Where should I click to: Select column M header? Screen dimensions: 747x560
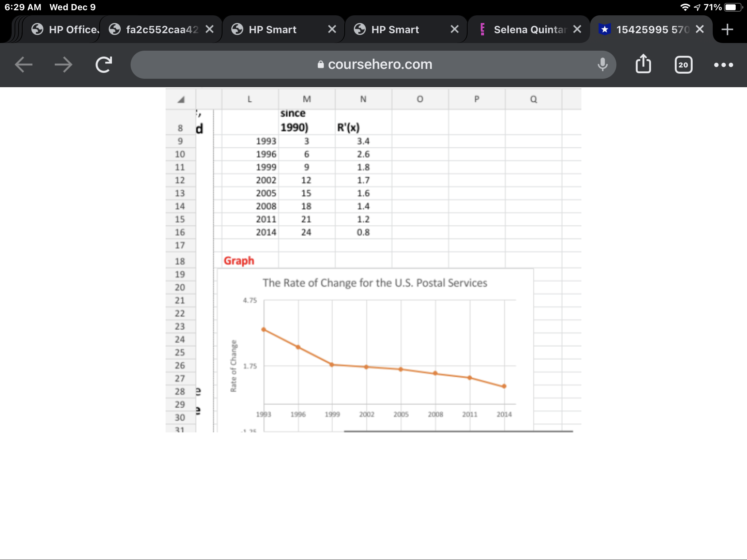click(307, 99)
